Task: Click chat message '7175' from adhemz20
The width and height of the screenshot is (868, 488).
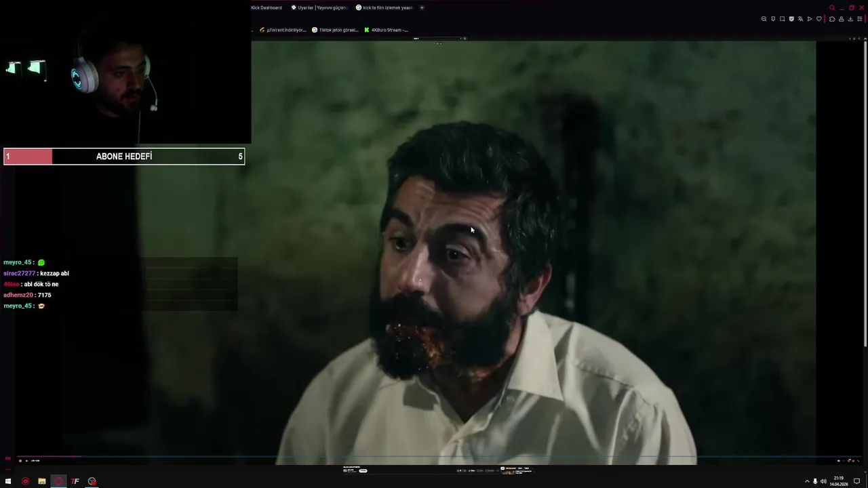Action: click(x=44, y=295)
